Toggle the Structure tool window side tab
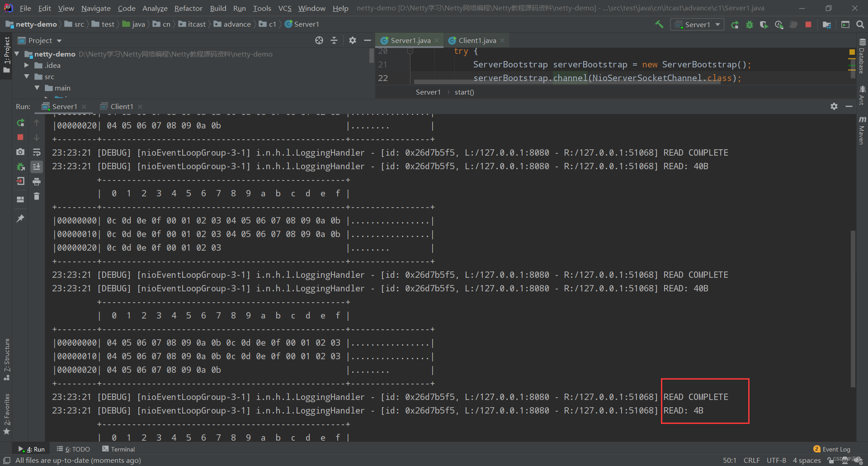This screenshot has width=868, height=466. (x=6, y=359)
